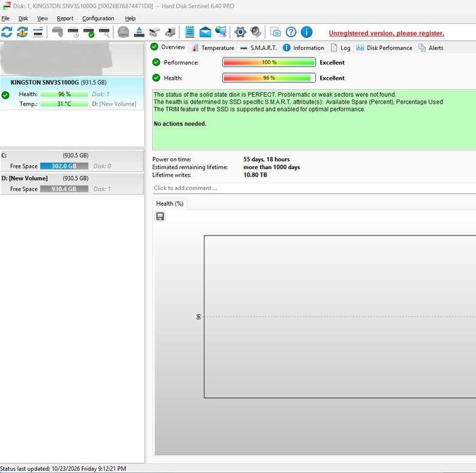Click the screenshot camera icon
The width and height of the screenshot is (476, 473).
(x=276, y=32)
